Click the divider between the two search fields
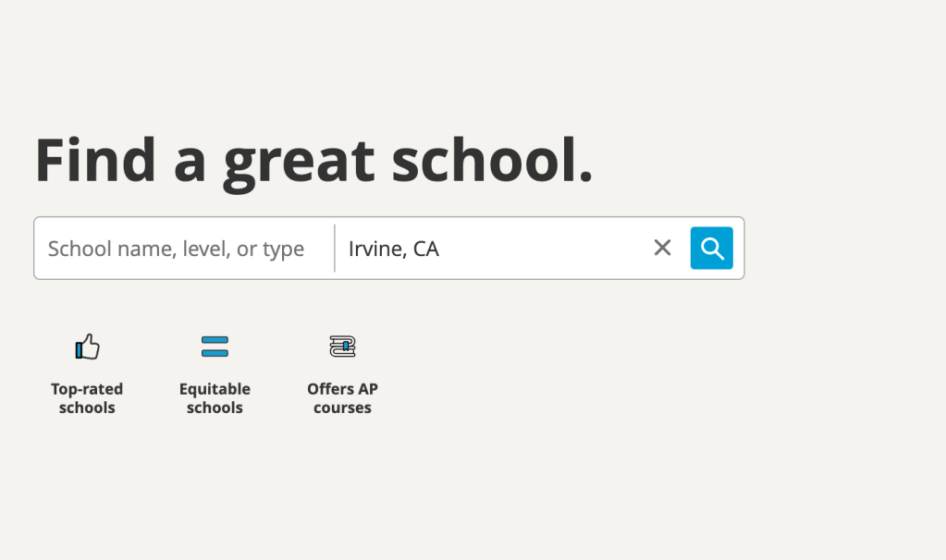Image resolution: width=946 pixels, height=560 pixels. click(333, 248)
